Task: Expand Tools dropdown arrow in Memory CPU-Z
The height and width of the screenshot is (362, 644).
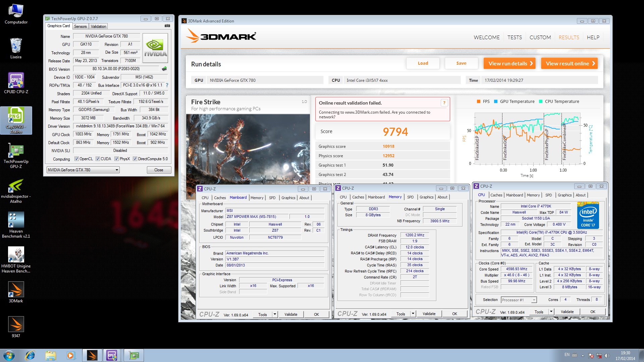Action: point(413,314)
